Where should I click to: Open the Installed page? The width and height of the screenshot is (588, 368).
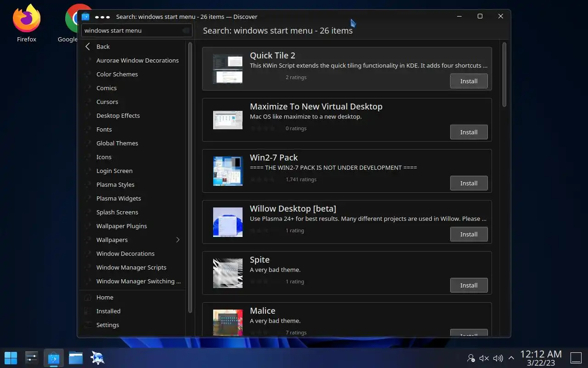click(132, 311)
